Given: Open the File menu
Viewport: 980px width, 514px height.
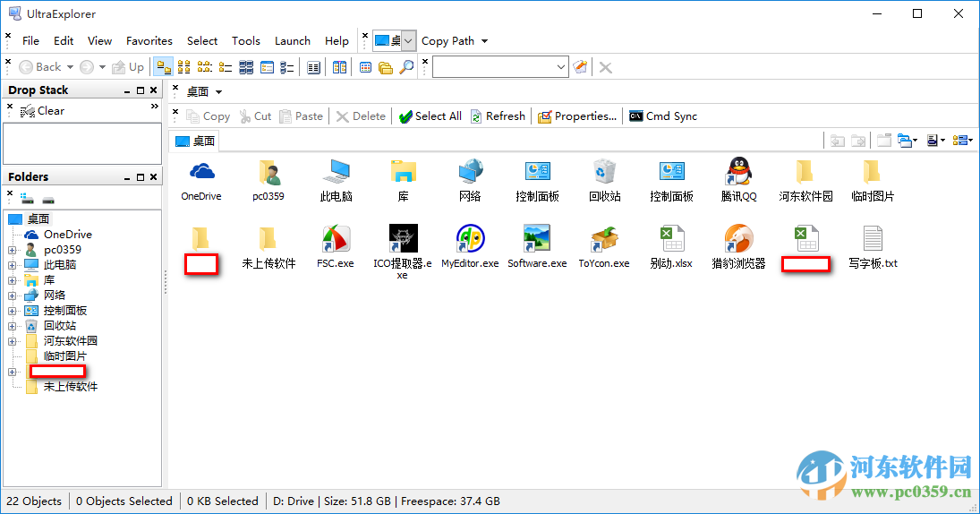Looking at the screenshot, I should 30,41.
